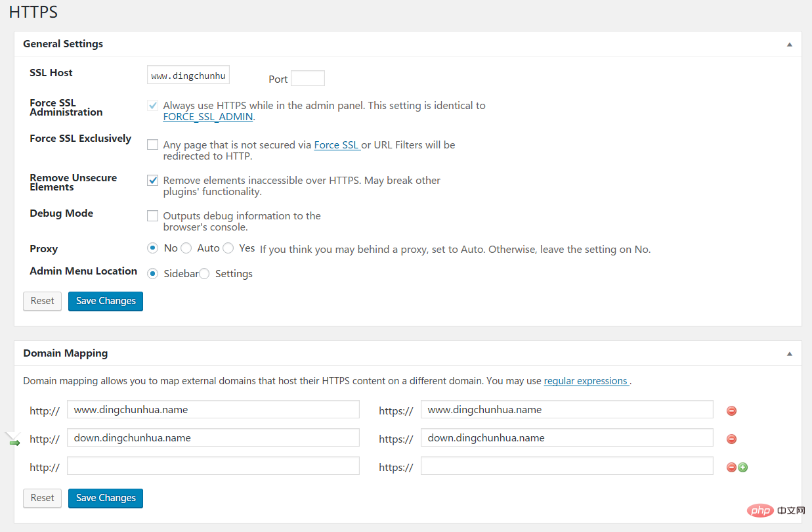Reset the Domain Mapping
The height and width of the screenshot is (532, 812).
coord(42,498)
